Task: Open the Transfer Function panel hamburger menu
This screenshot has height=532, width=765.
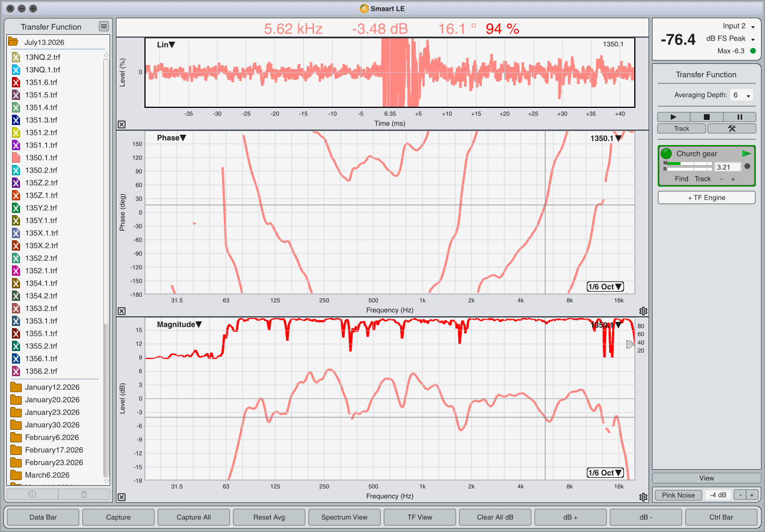Action: click(103, 26)
